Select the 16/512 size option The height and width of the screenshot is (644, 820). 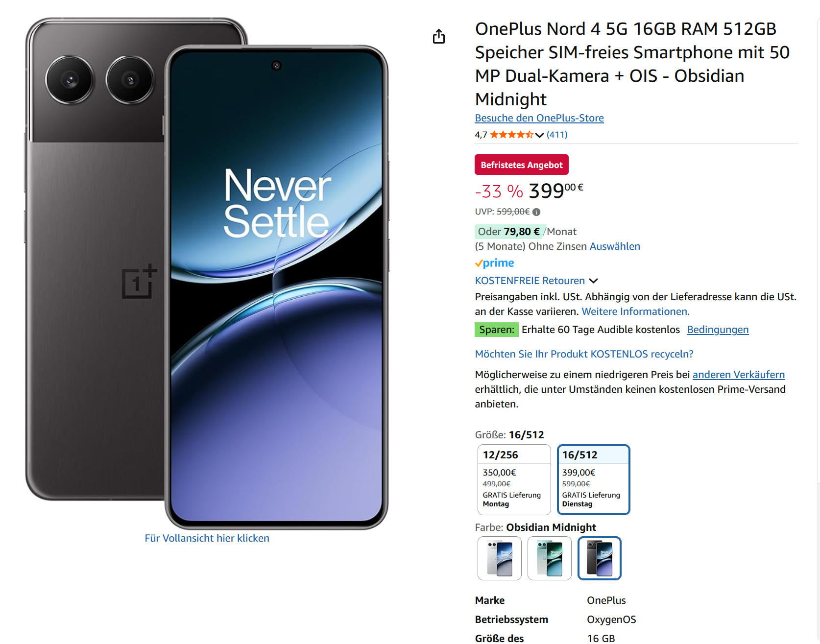(593, 479)
